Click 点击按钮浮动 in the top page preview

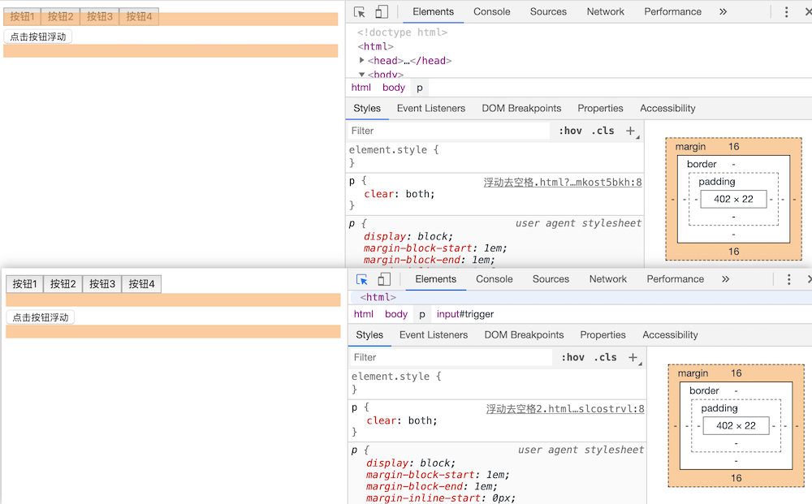pyautogui.click(x=38, y=37)
